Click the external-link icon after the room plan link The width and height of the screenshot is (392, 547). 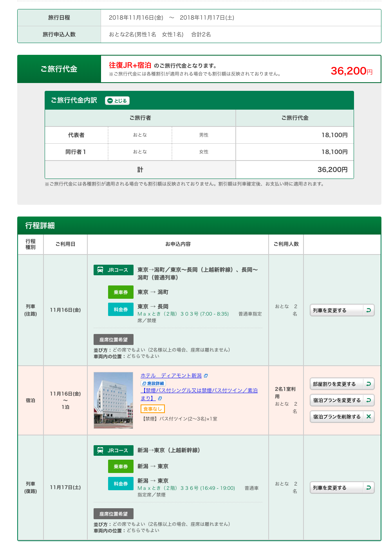tap(160, 398)
